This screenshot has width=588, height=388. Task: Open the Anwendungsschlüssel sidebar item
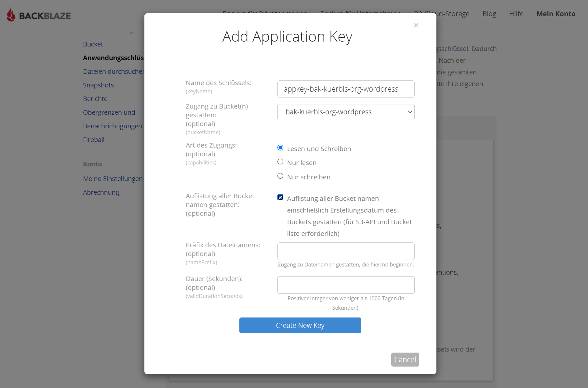tap(114, 58)
